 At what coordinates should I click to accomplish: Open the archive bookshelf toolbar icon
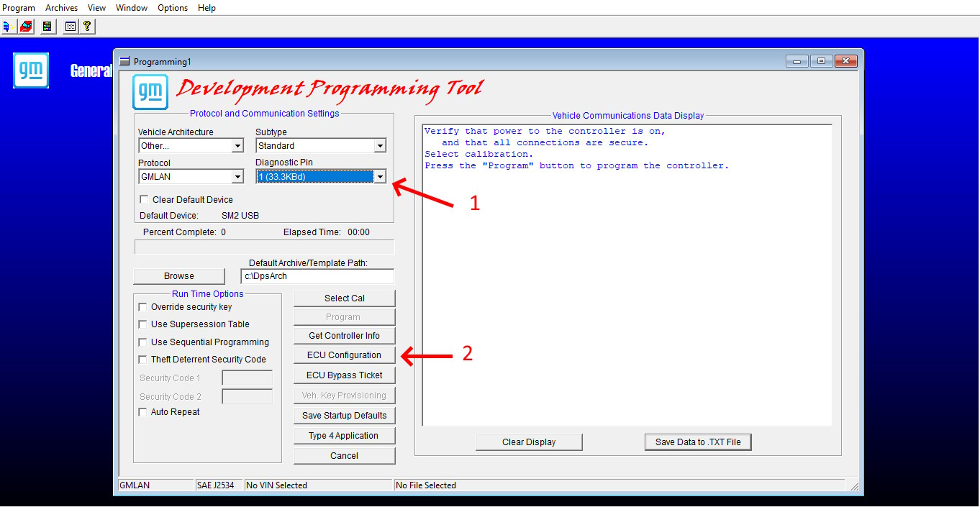pos(47,27)
